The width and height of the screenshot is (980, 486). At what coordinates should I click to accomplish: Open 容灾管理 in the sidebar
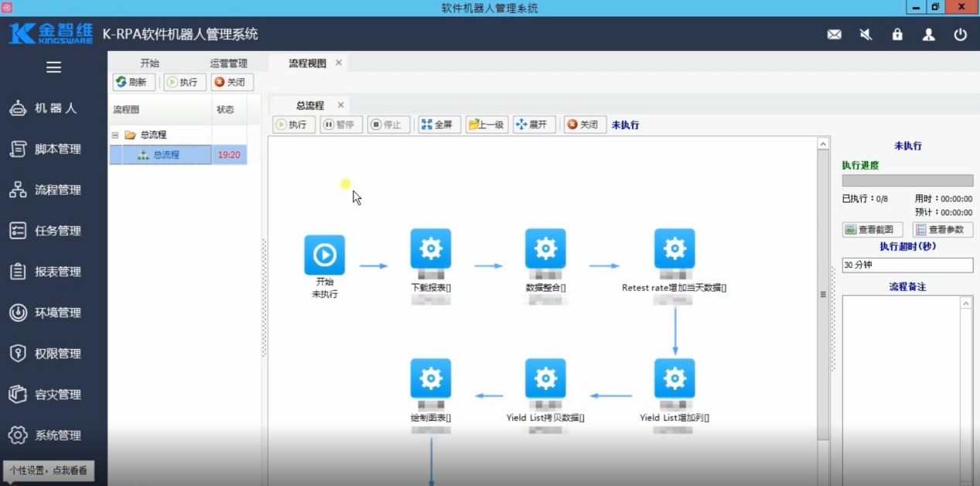(x=53, y=395)
